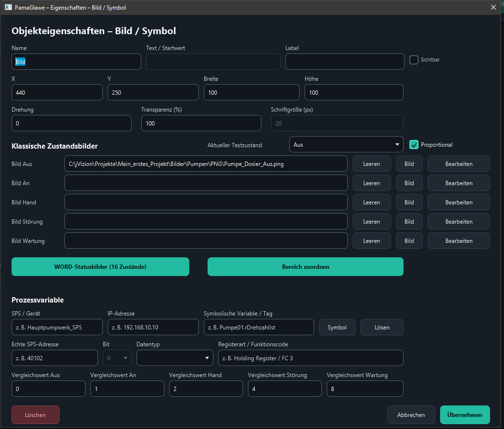
Task: Focus the SPS / Gerät input field
Action: 57,328
